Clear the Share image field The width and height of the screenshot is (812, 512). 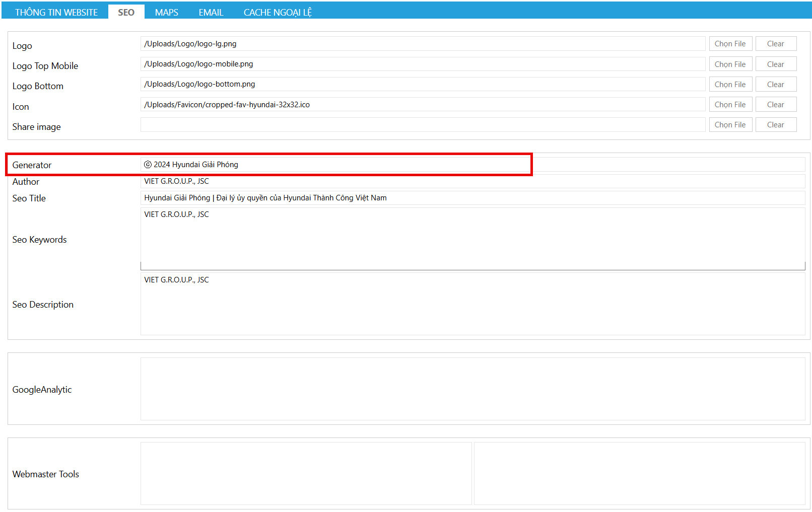tap(775, 124)
